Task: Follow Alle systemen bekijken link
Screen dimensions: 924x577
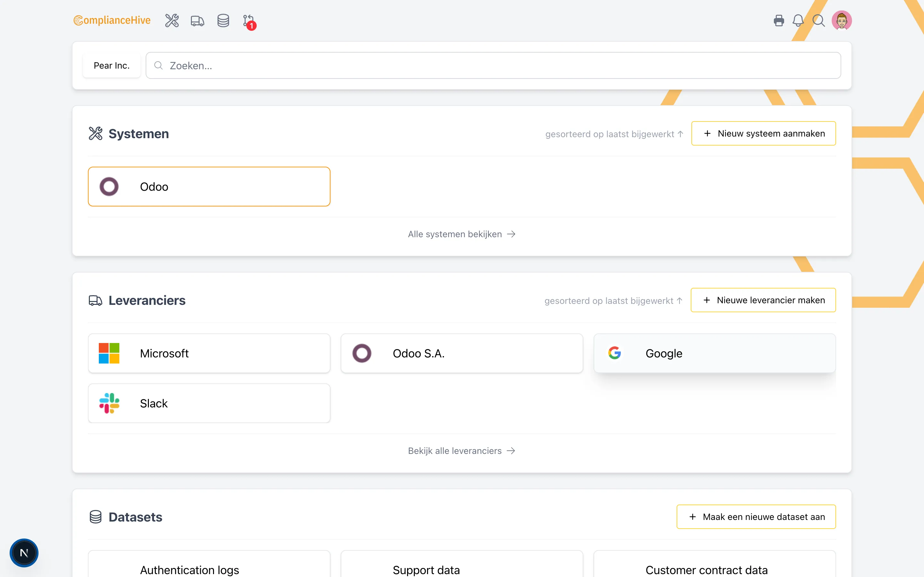Action: [x=462, y=234]
